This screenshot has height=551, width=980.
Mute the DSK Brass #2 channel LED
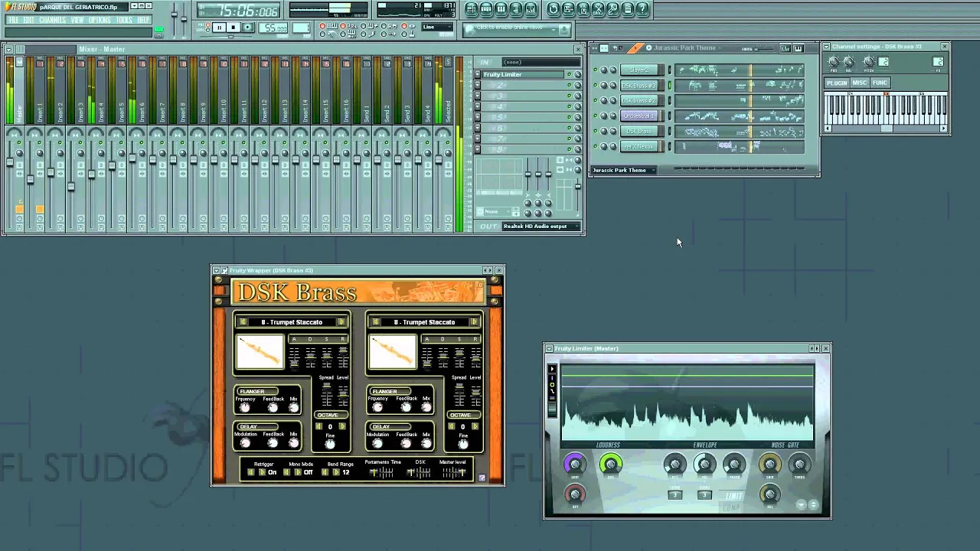point(595,100)
